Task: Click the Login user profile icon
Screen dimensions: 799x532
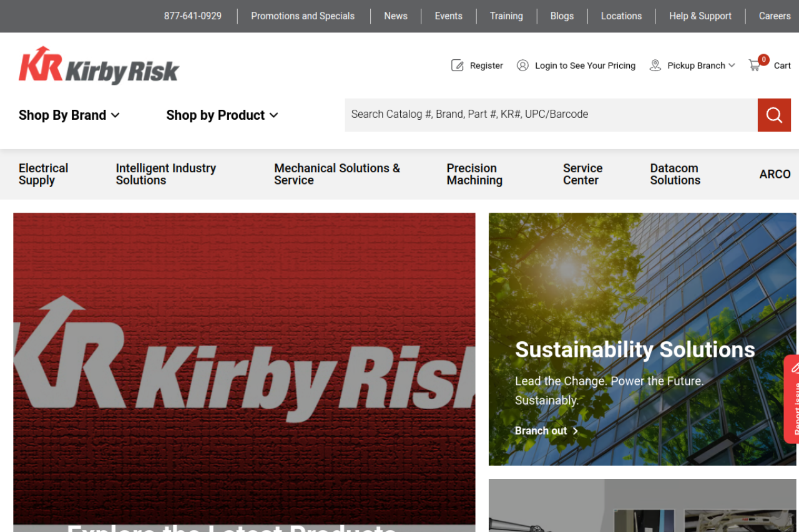Action: 522,65
